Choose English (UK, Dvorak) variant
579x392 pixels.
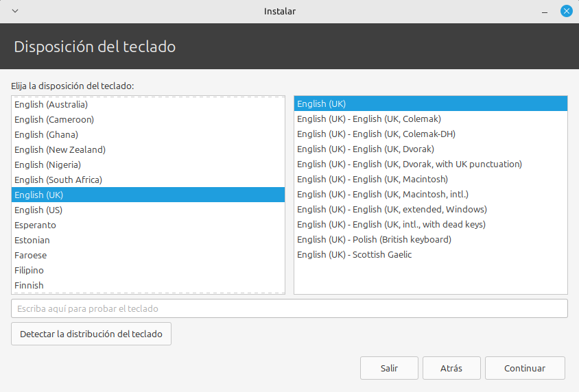point(431,149)
